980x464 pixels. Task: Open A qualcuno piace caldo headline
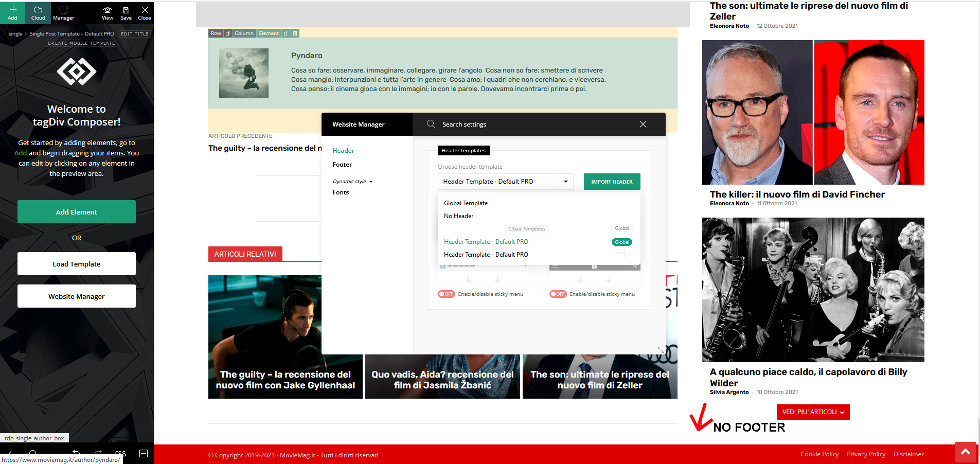pyautogui.click(x=809, y=378)
